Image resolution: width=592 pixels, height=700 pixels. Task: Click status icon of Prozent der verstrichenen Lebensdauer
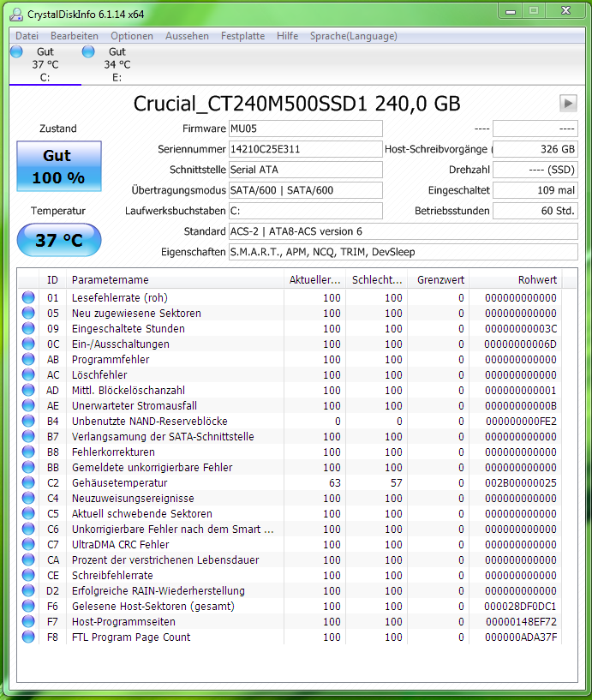tap(28, 559)
